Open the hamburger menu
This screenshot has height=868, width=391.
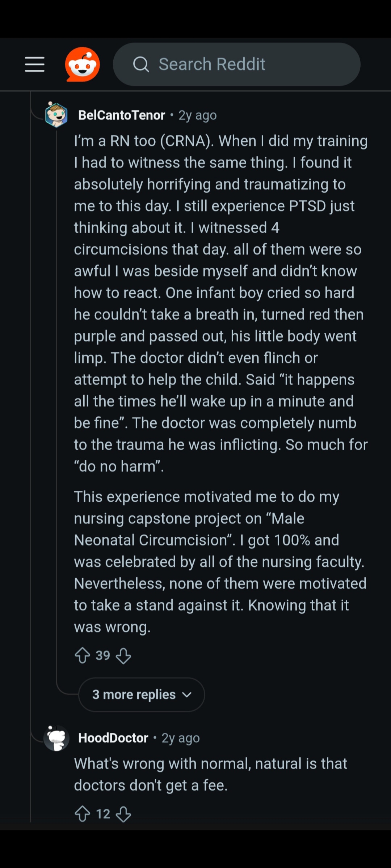pyautogui.click(x=35, y=64)
